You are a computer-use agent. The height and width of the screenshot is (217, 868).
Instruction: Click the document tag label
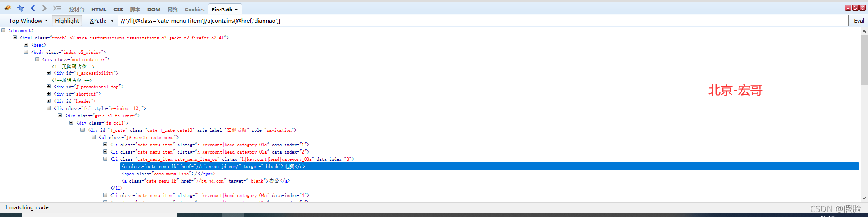pyautogui.click(x=21, y=31)
